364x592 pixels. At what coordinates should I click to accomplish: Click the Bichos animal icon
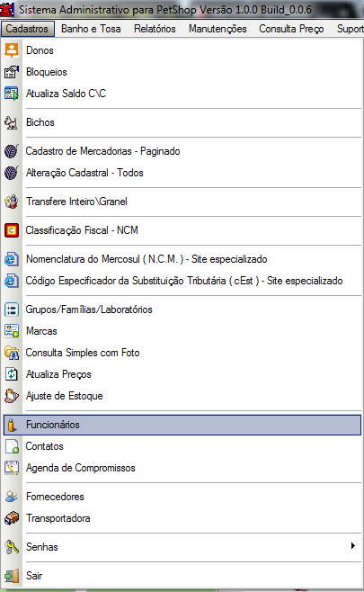(x=12, y=122)
